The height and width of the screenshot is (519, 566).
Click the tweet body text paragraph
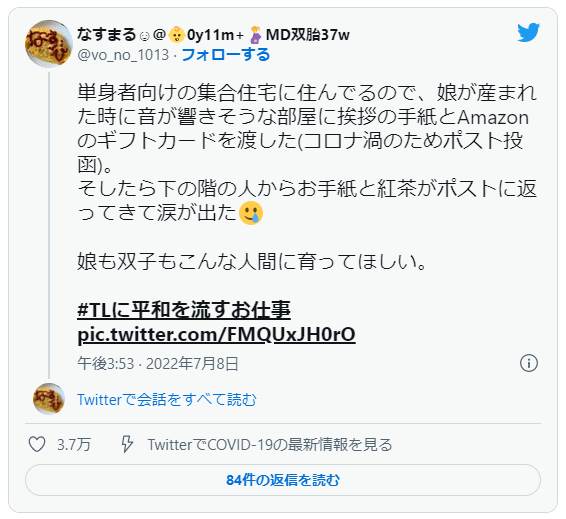[307, 177]
